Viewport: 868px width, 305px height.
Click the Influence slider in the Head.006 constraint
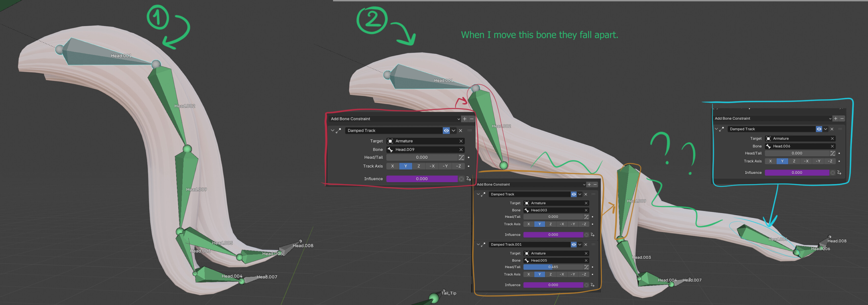(797, 173)
